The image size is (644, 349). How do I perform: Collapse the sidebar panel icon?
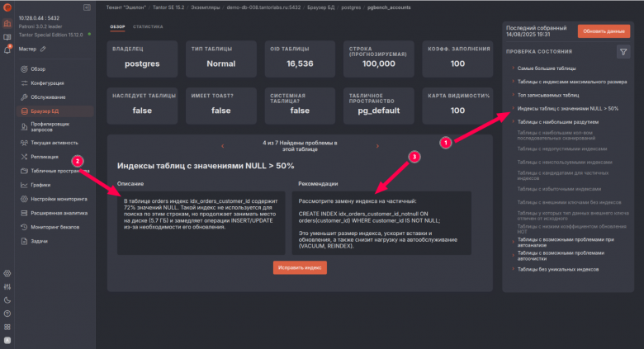pyautogui.click(x=87, y=7)
